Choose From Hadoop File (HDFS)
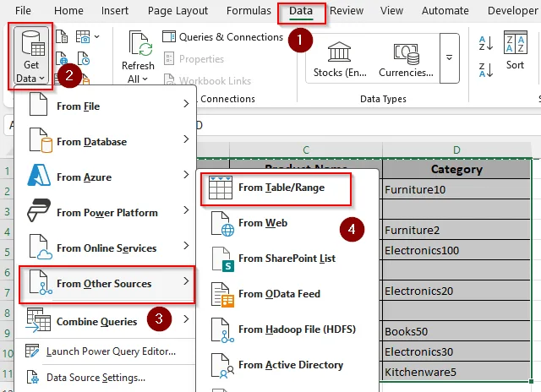 [287, 330]
